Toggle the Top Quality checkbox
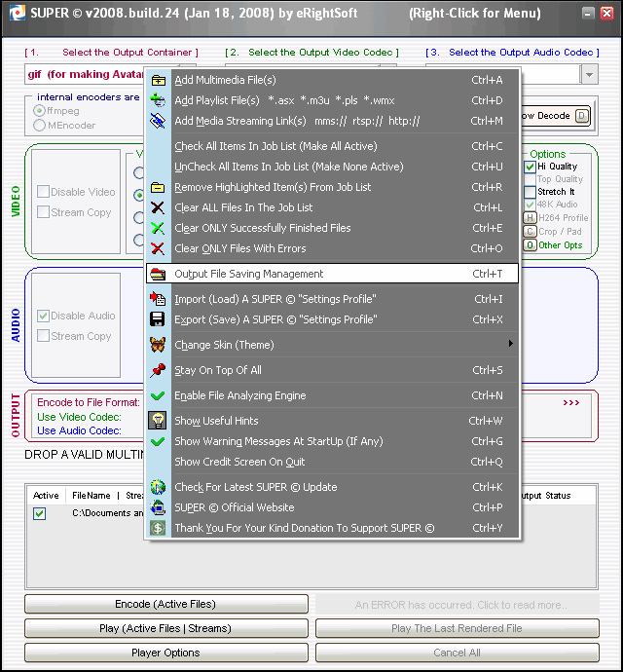The width and height of the screenshot is (623, 672). (530, 179)
